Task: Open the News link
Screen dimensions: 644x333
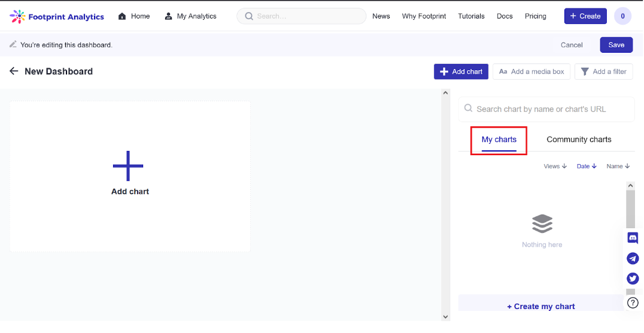Action: tap(381, 16)
